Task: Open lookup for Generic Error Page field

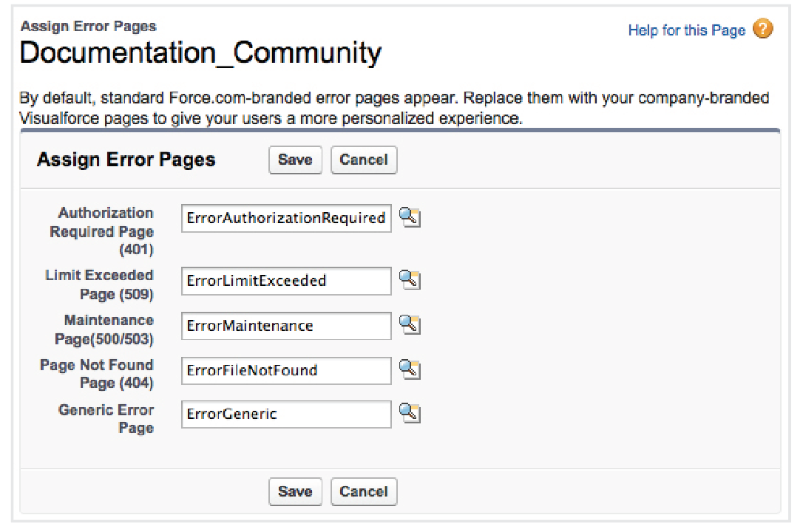Action: tap(410, 413)
